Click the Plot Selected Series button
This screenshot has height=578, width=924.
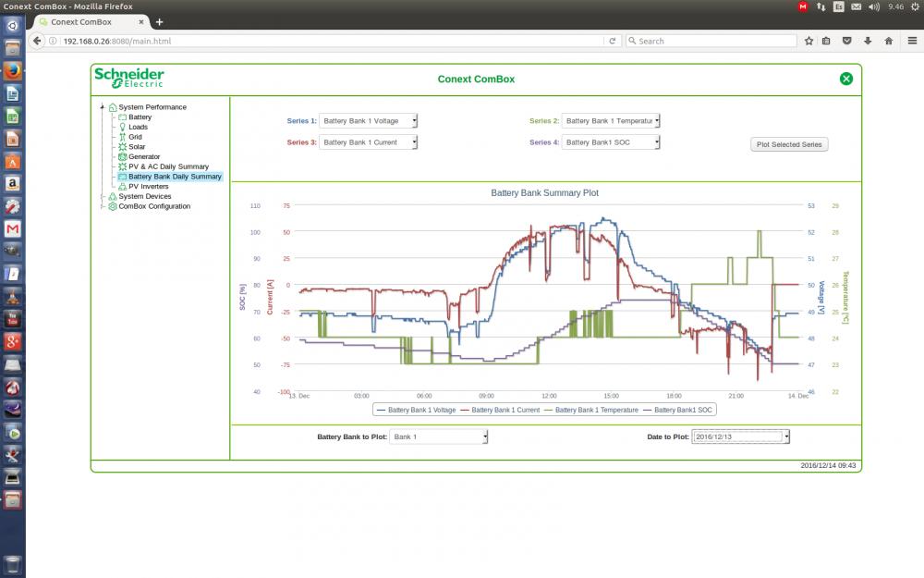click(789, 144)
